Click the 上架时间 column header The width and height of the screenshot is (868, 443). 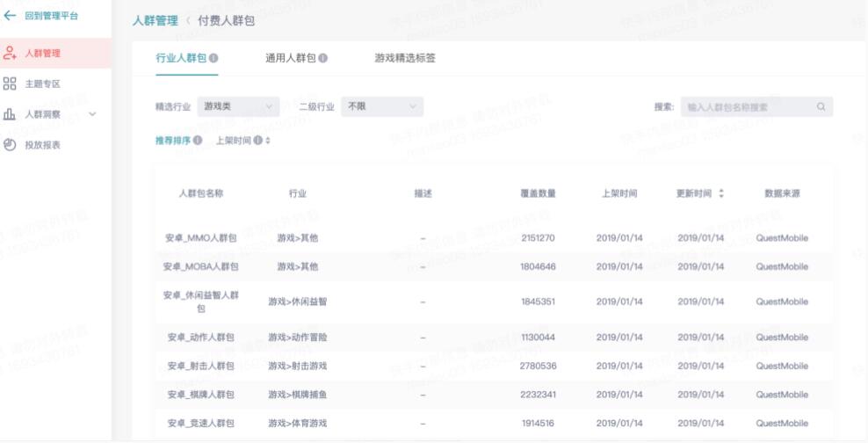point(619,193)
